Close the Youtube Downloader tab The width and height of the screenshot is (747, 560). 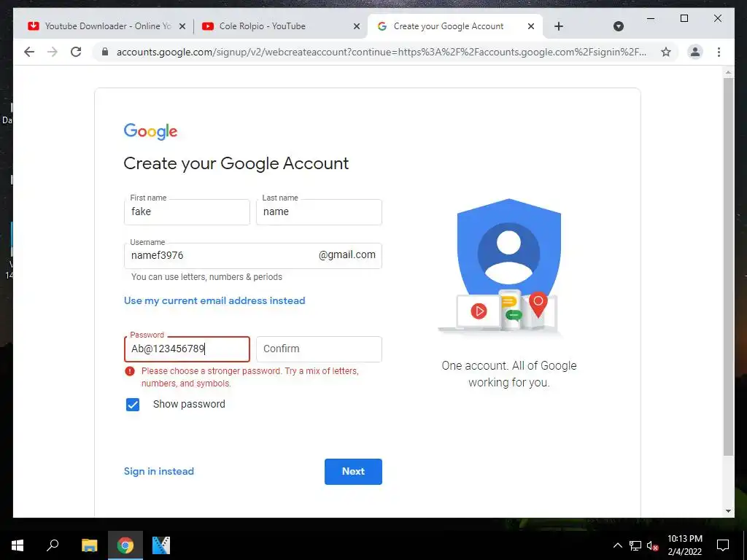182,26
